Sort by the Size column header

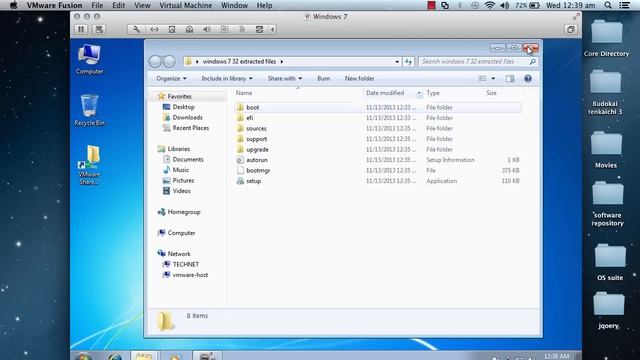[x=491, y=93]
